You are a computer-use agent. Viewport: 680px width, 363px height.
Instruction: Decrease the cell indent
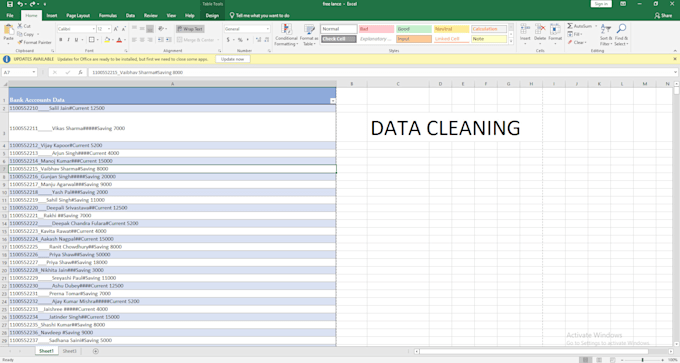click(x=160, y=40)
